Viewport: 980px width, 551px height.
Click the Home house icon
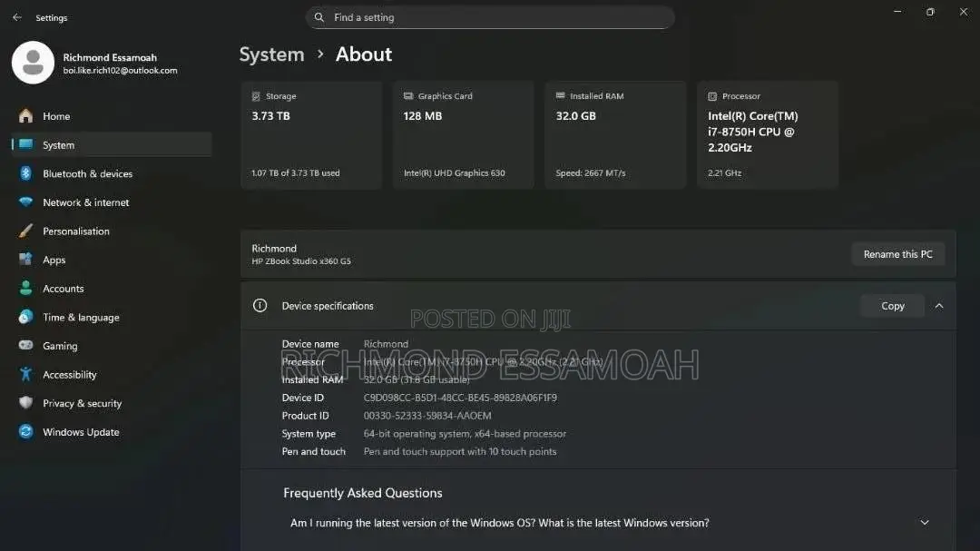coord(25,115)
